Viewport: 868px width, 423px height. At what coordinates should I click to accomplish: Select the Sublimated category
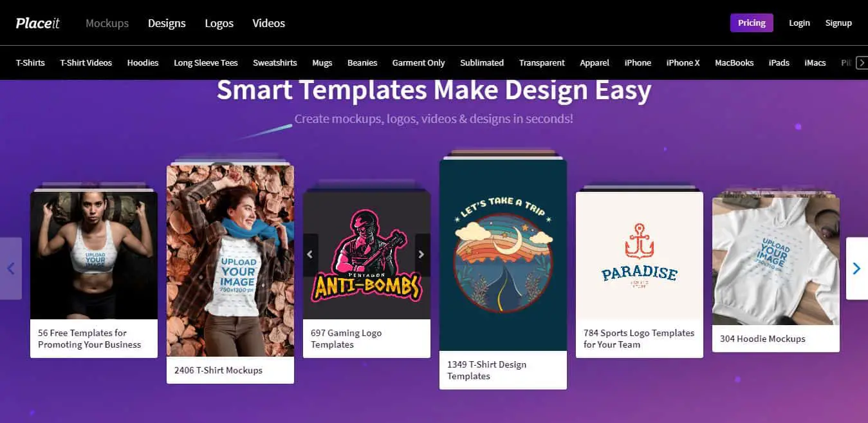coord(482,62)
